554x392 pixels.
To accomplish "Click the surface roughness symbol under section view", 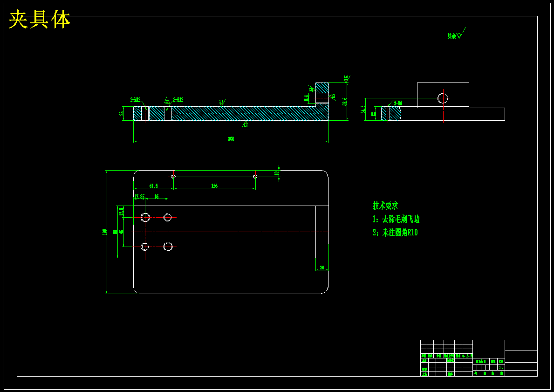I will [x=245, y=124].
